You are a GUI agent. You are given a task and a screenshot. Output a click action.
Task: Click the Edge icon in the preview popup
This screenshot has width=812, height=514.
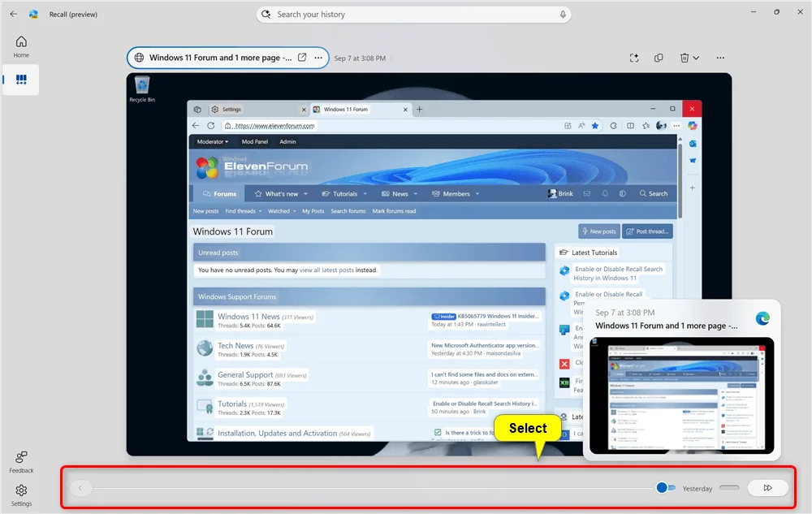click(762, 318)
